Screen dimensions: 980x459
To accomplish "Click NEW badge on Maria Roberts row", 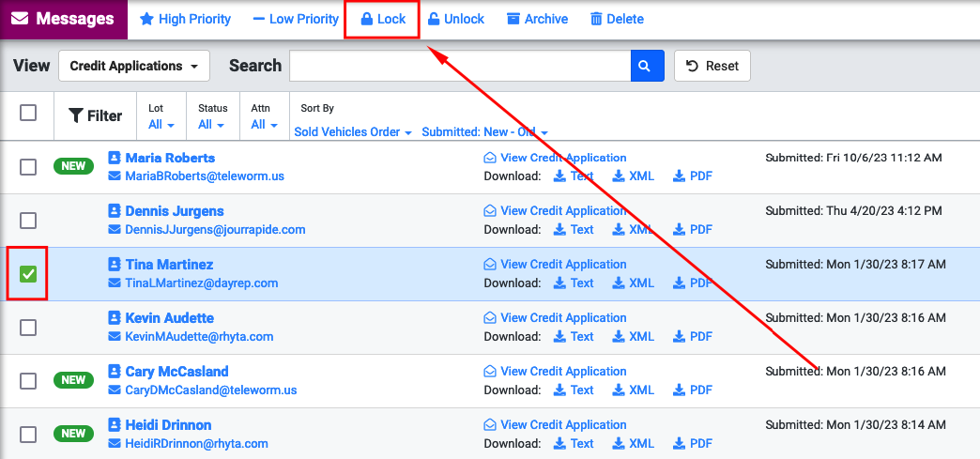I will click(74, 166).
